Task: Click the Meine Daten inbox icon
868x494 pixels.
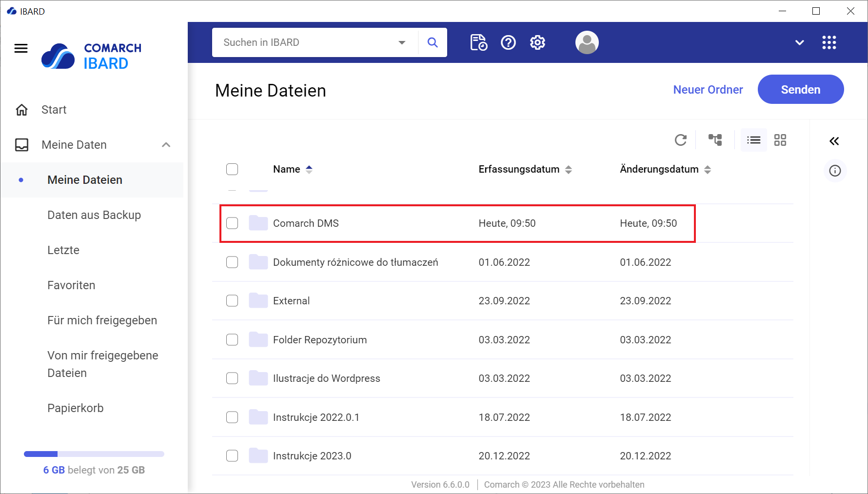Action: point(22,145)
